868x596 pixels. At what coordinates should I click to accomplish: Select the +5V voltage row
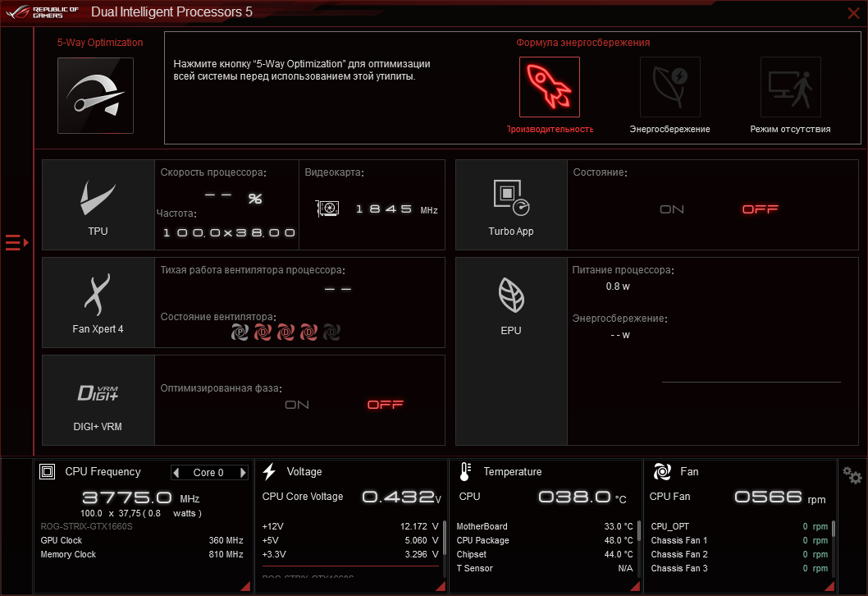[350, 540]
